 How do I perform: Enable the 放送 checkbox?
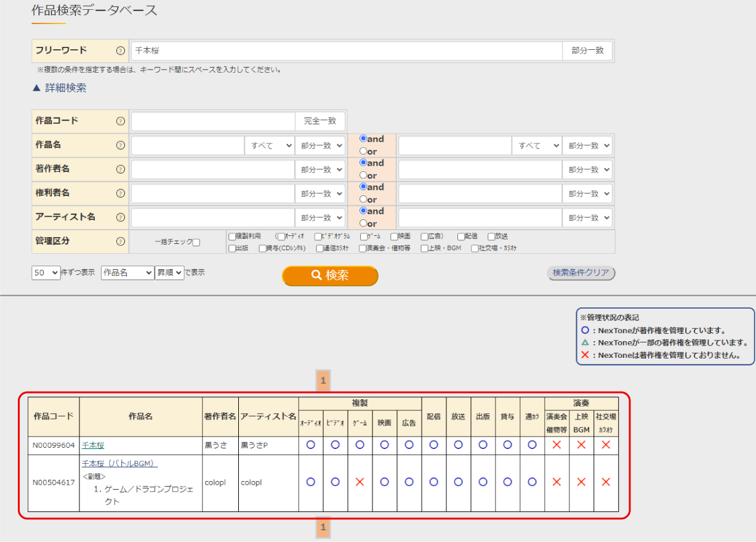(x=491, y=236)
